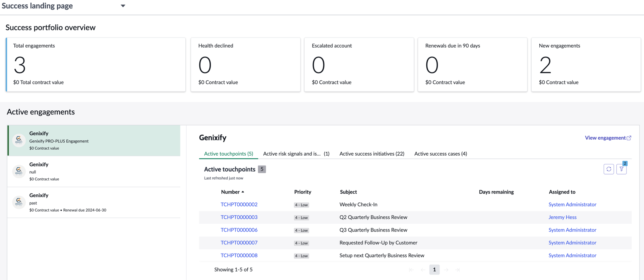
Task: Sort by Days remaining column header
Action: tap(496, 192)
